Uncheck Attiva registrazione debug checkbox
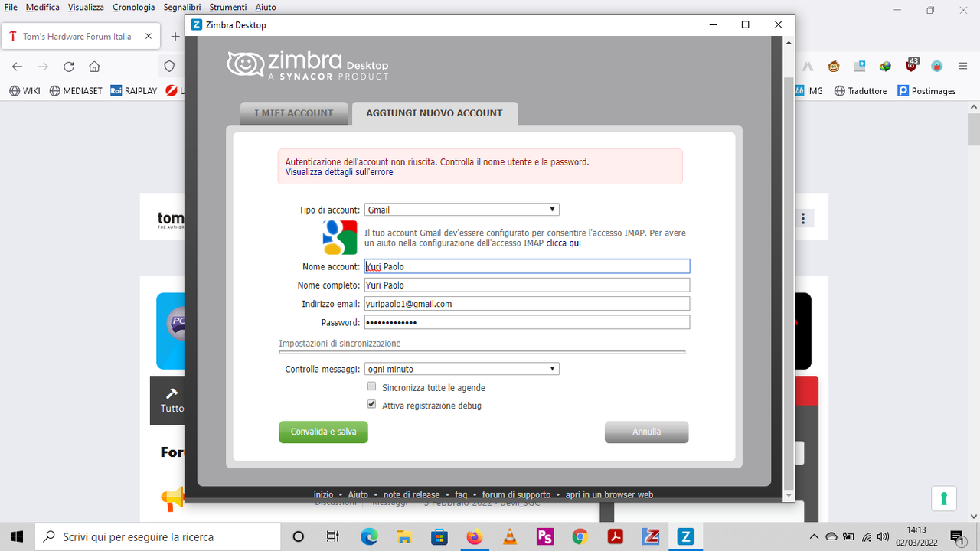This screenshot has height=551, width=980. click(372, 404)
